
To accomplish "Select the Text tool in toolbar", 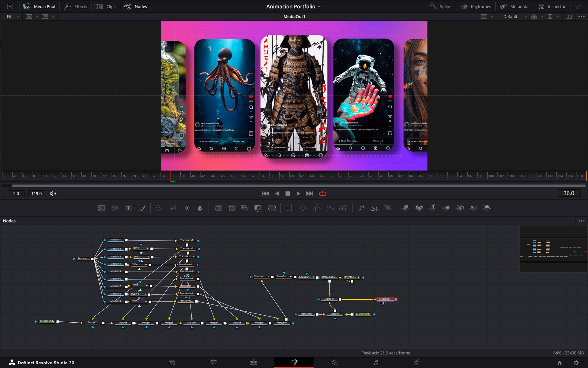I will coord(128,208).
